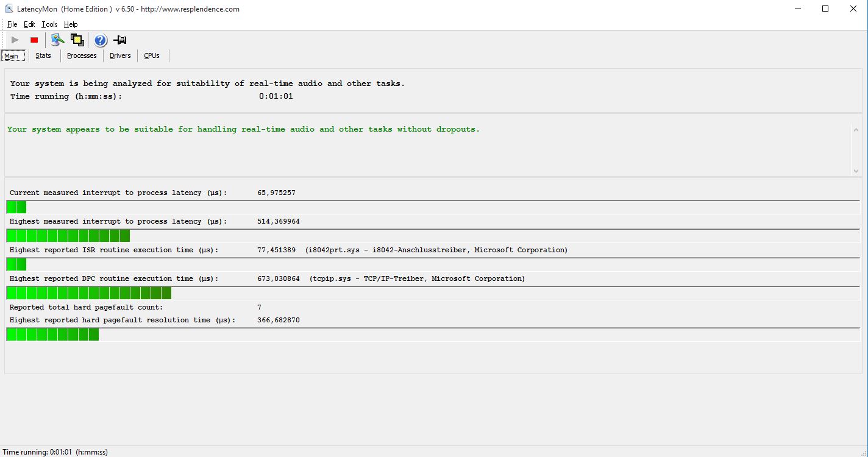Click the status bar Time running text
The height and width of the screenshot is (457, 868).
[x=55, y=452]
